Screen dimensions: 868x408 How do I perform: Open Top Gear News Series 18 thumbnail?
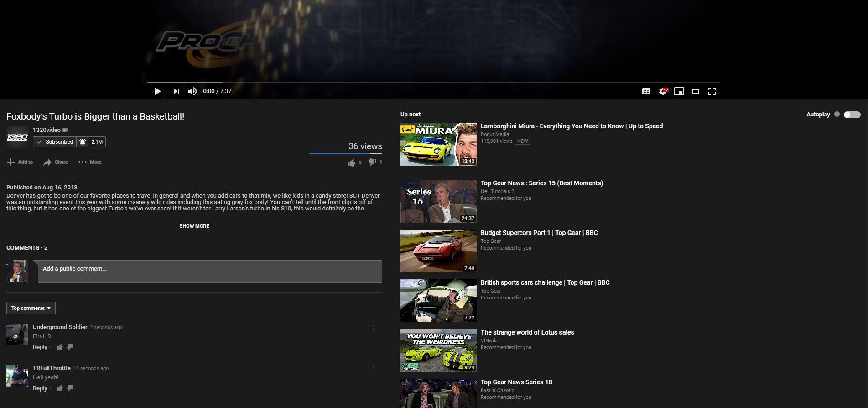click(439, 393)
